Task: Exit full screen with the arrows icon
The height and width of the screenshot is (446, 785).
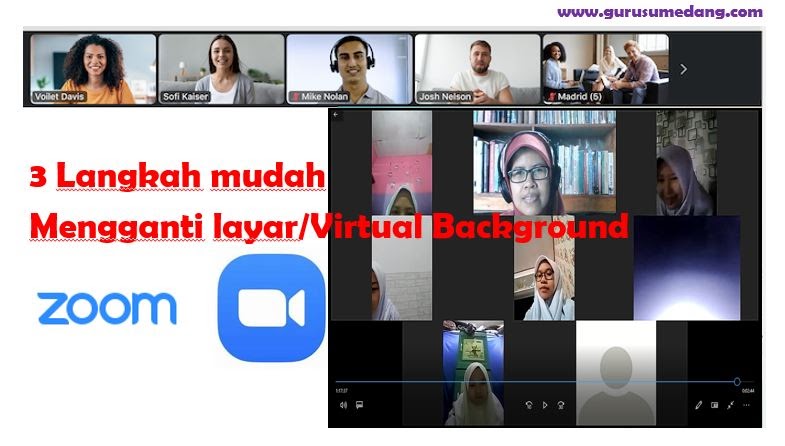Action: coord(730,405)
